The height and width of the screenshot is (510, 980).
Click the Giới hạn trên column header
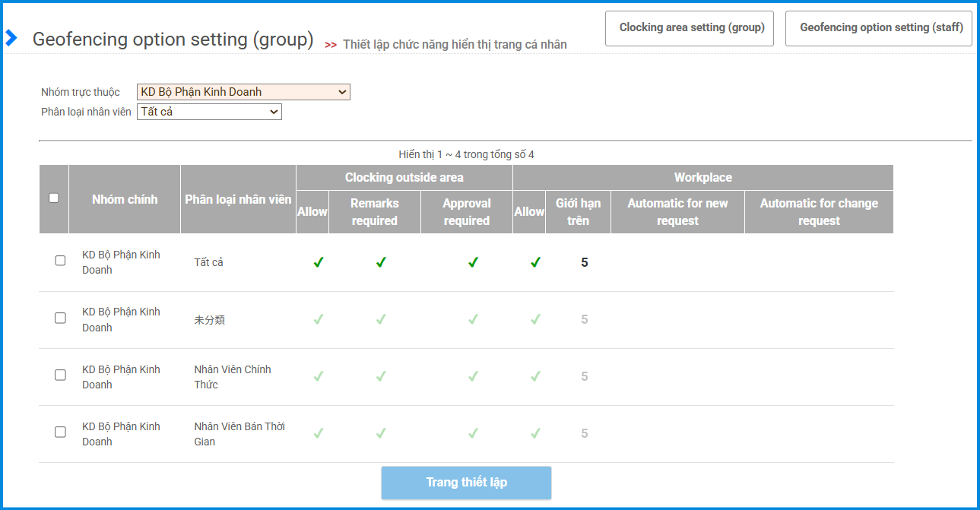pyautogui.click(x=578, y=212)
